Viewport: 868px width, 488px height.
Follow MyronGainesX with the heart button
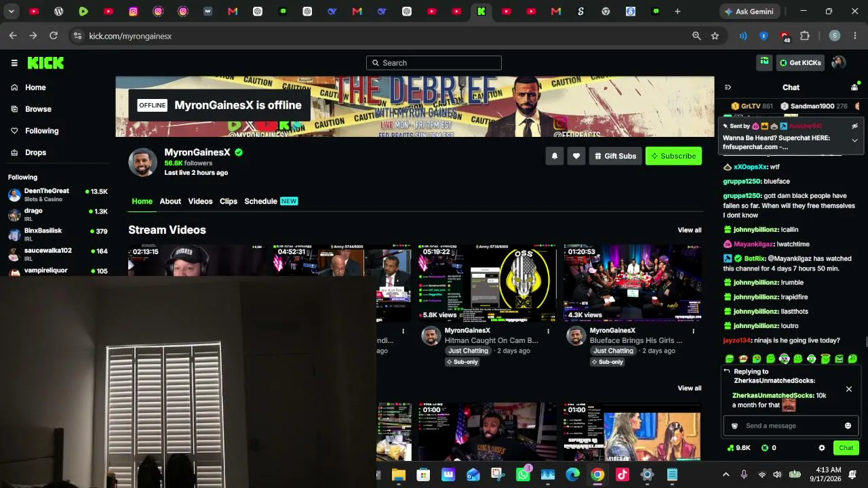point(576,156)
